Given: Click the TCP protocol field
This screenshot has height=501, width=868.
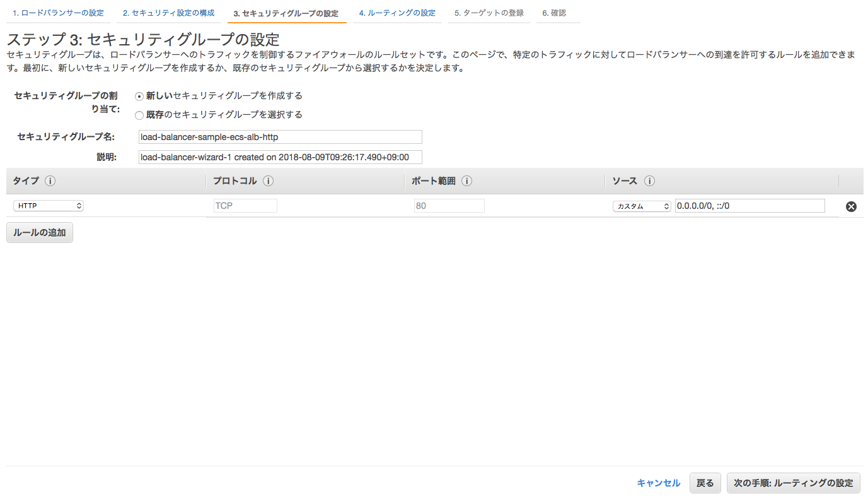Looking at the screenshot, I should tap(245, 206).
